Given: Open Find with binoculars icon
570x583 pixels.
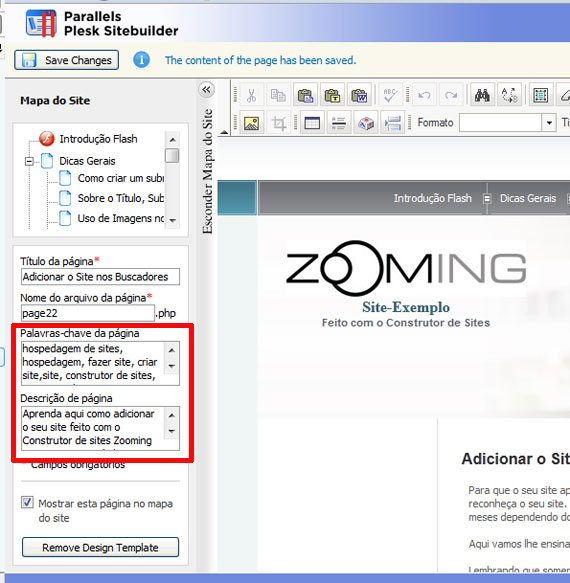Looking at the screenshot, I should pyautogui.click(x=482, y=95).
